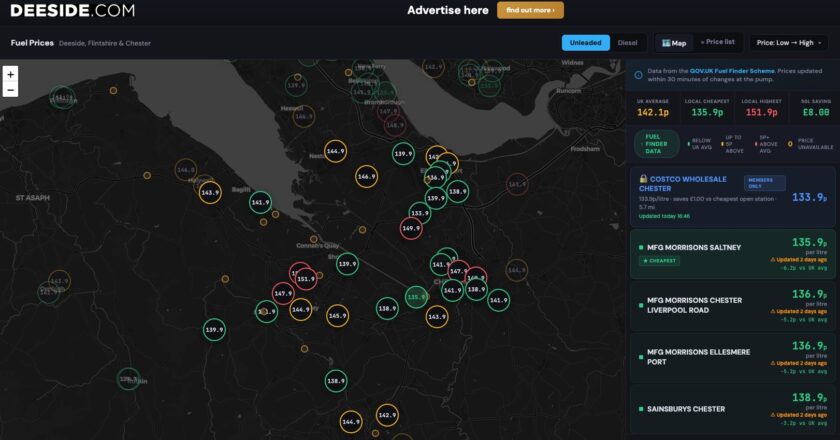The width and height of the screenshot is (840, 440).
Task: Open the Price: Low → High sort dropdown
Action: coord(789,43)
